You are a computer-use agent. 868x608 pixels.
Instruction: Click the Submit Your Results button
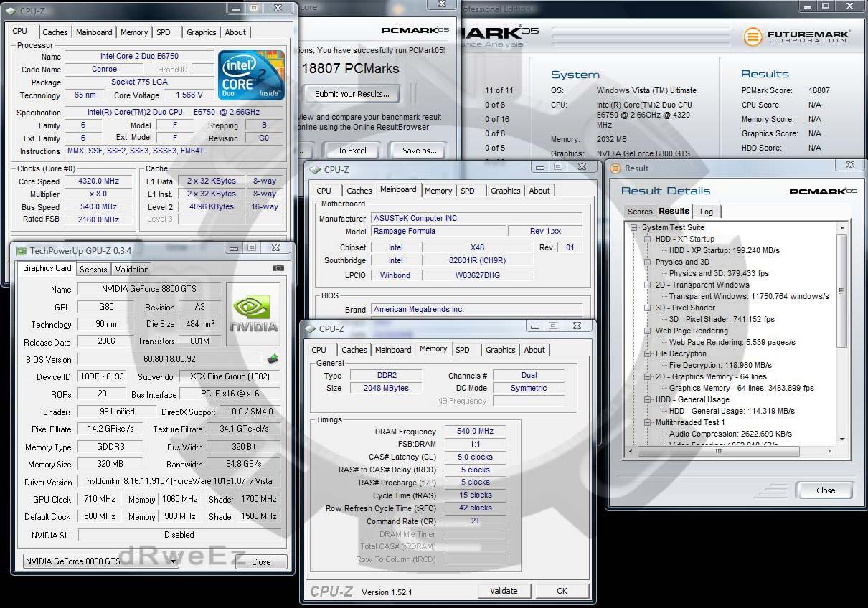pyautogui.click(x=352, y=94)
